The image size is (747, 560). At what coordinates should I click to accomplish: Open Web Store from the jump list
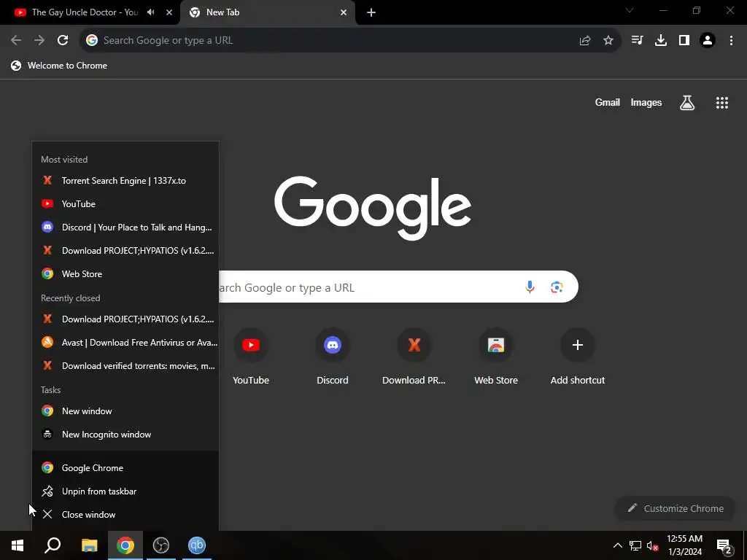click(125, 274)
